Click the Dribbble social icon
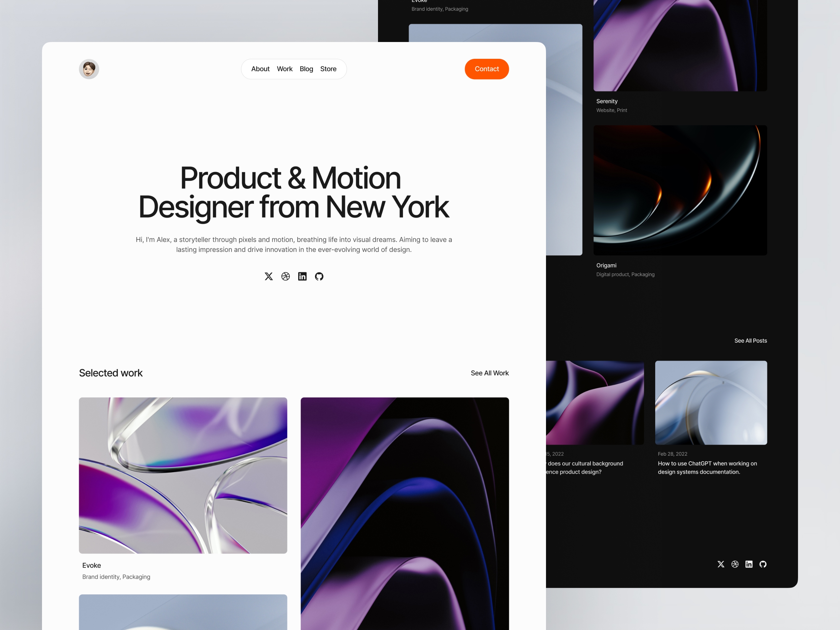 pyautogui.click(x=285, y=277)
